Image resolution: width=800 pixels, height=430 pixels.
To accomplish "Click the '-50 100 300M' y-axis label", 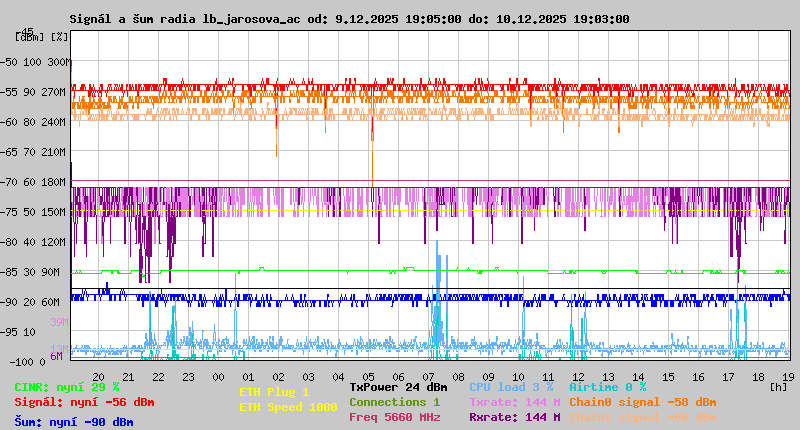I will point(34,62).
